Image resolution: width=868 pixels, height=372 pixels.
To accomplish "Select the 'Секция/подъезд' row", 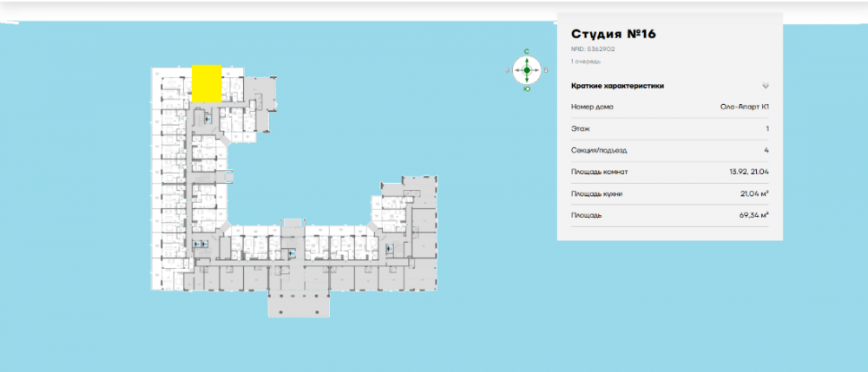I will tap(670, 150).
